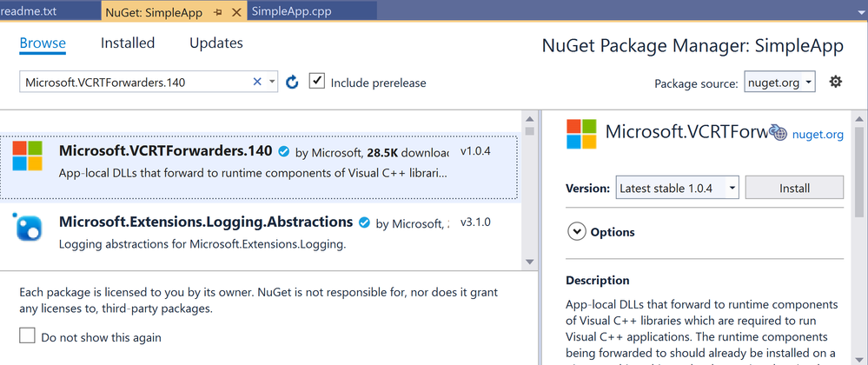The width and height of the screenshot is (868, 365).
Task: Click the globe icon beside nuget.org link
Action: pos(779,133)
